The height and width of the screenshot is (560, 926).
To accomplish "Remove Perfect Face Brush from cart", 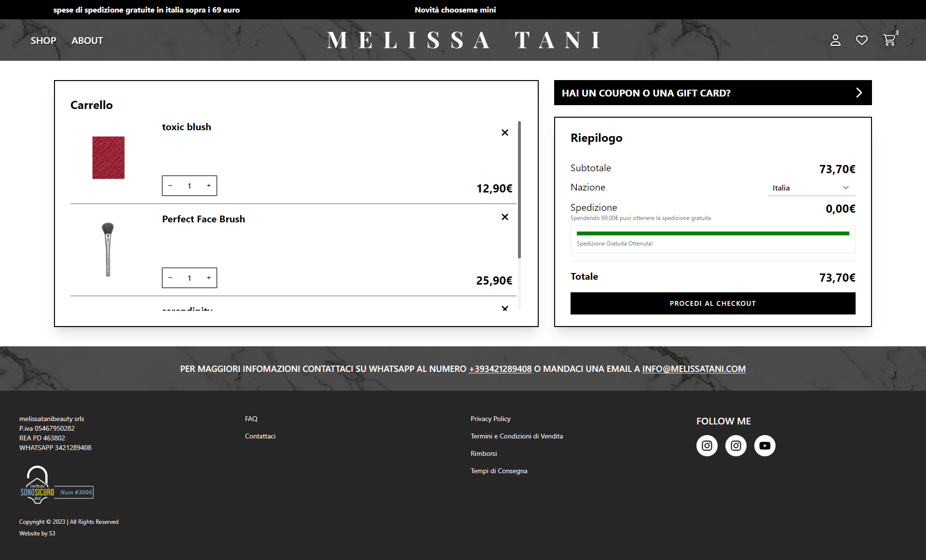I will (505, 217).
